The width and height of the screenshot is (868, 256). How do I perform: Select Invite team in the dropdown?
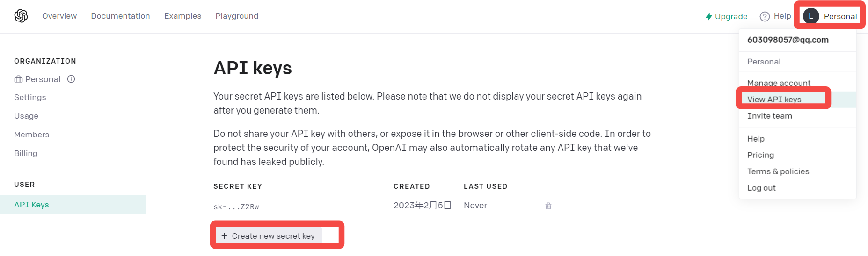tap(770, 116)
